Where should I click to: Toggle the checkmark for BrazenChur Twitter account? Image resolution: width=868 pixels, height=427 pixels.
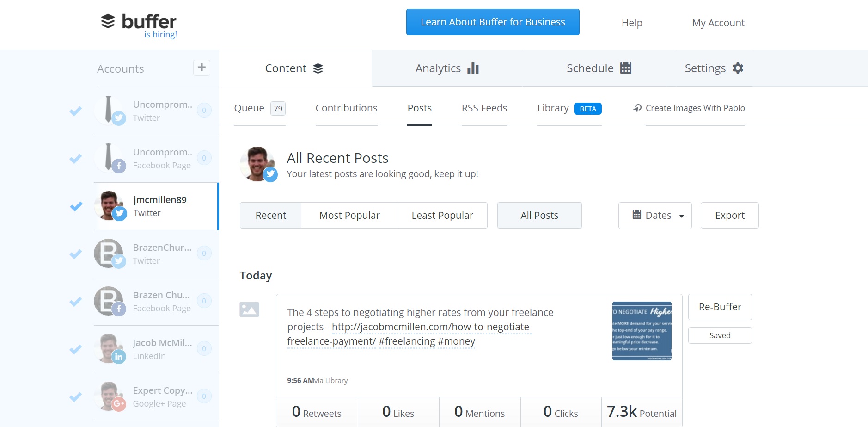(x=75, y=254)
